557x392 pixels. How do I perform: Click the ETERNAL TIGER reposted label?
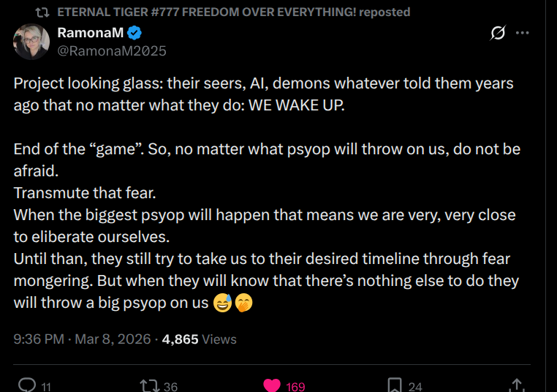click(x=233, y=12)
